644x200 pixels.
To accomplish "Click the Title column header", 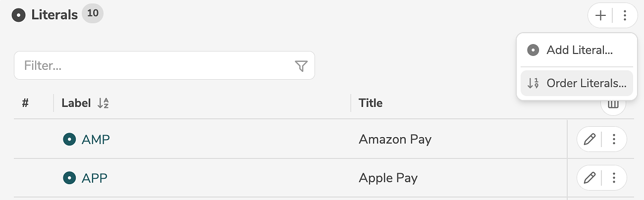I will 371,103.
